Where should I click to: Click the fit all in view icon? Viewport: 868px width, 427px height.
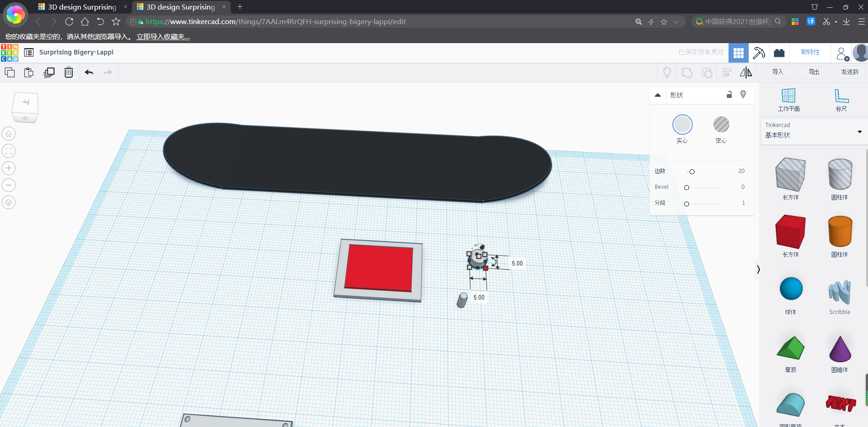tap(9, 151)
